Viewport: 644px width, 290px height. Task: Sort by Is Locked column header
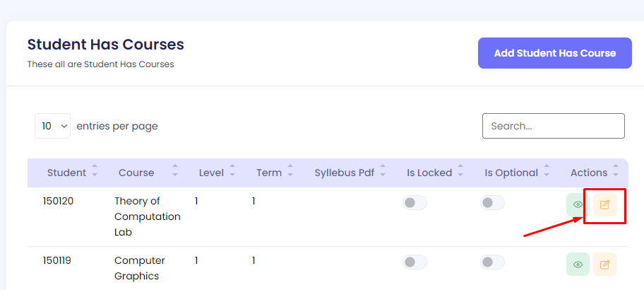(429, 173)
